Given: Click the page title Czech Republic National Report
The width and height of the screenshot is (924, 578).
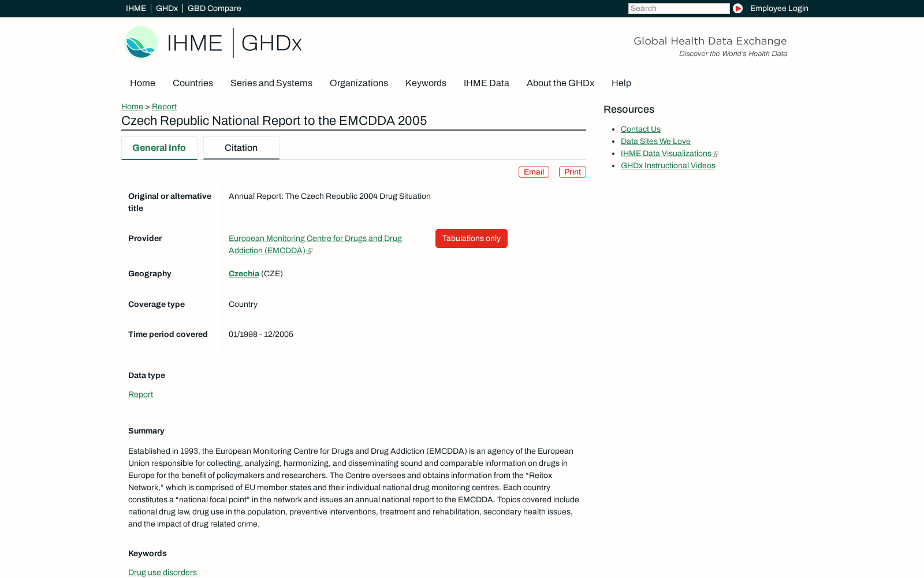Looking at the screenshot, I should (x=274, y=121).
